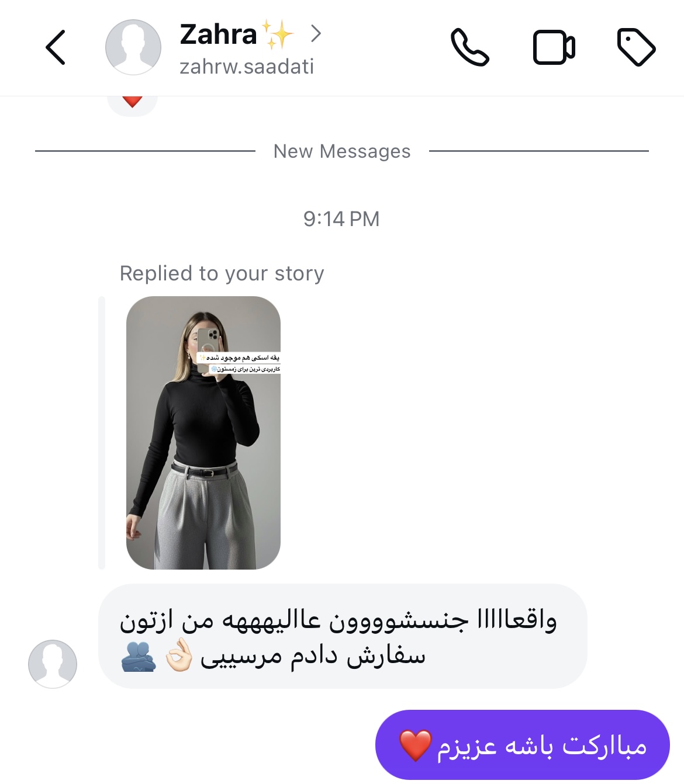Open the username zahrw.saadati
Viewport: 684px width, 784px height.
(x=247, y=67)
